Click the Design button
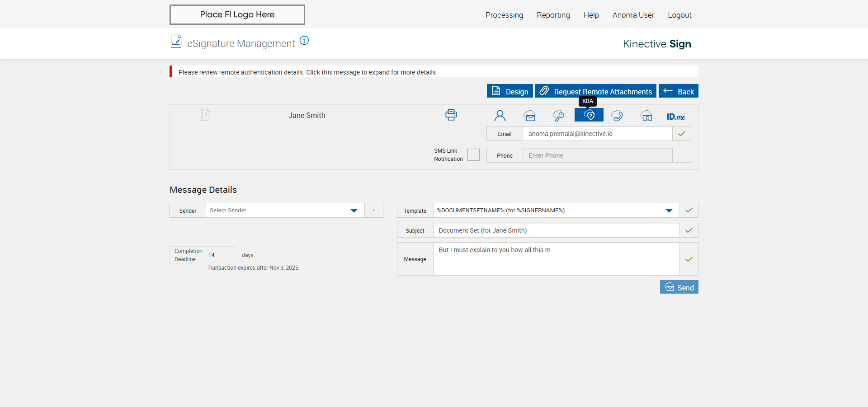This screenshot has height=407, width=868. pos(509,91)
